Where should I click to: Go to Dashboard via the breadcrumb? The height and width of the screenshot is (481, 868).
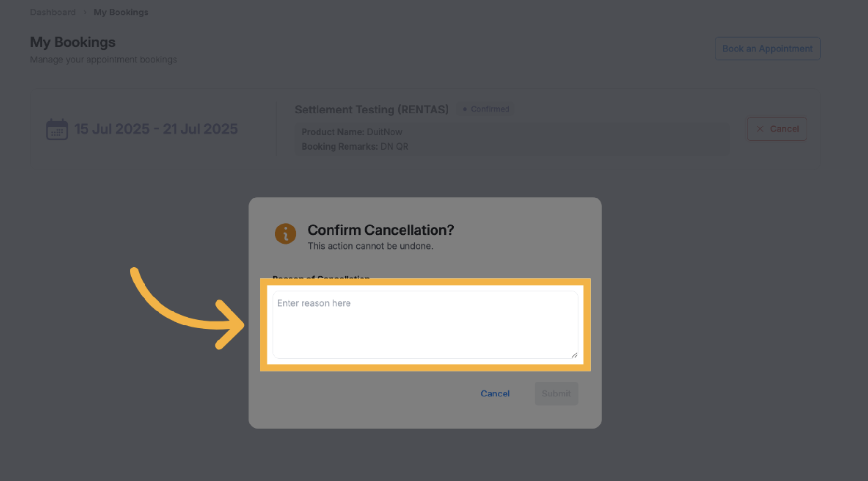click(x=53, y=12)
